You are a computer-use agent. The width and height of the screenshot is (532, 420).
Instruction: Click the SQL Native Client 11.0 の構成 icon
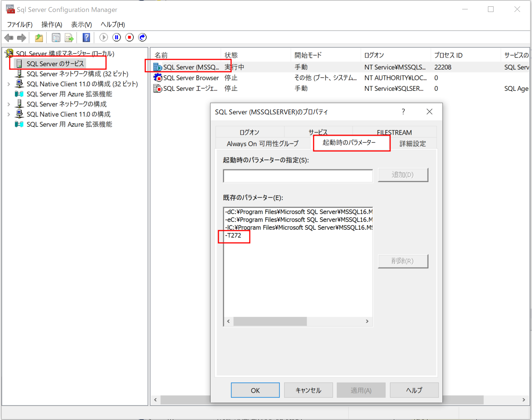click(x=19, y=114)
